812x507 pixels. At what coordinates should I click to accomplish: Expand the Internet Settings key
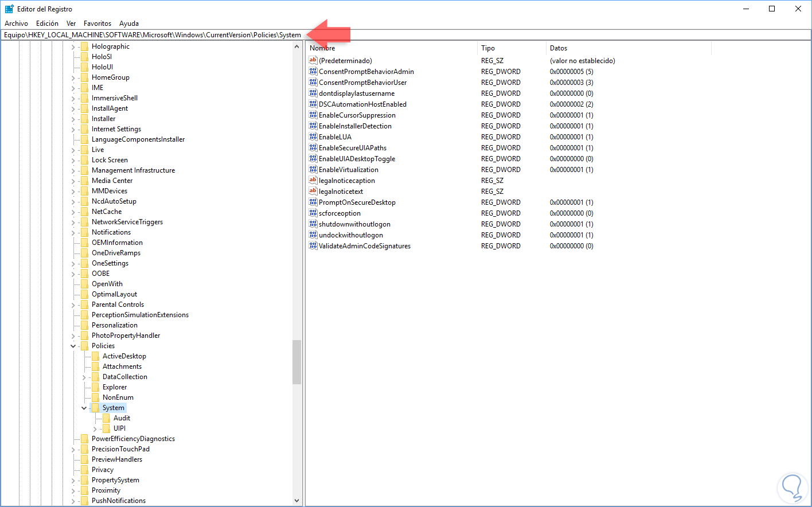pyautogui.click(x=73, y=130)
